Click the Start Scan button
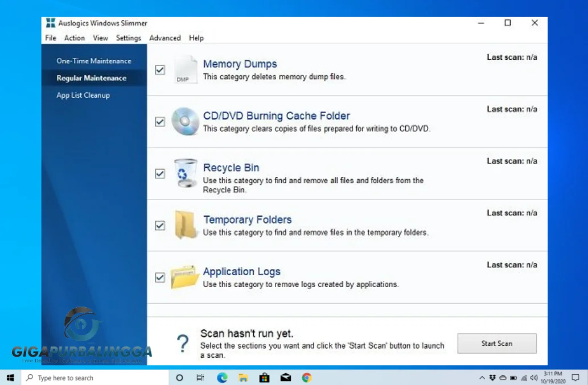This screenshot has height=385, width=588. 496,343
